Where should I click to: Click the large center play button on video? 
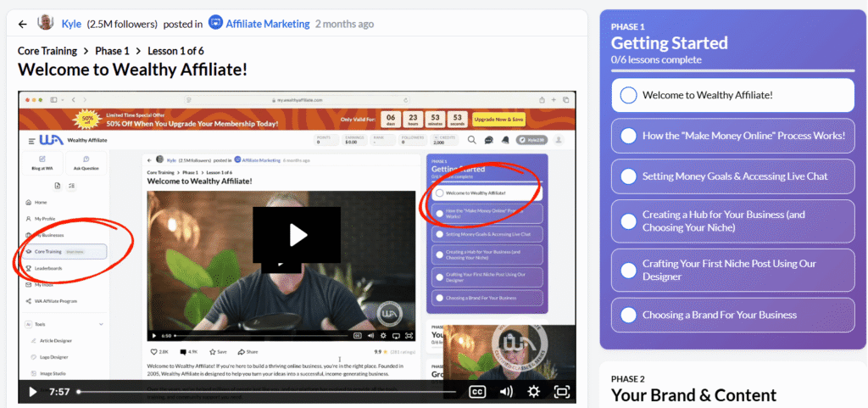click(298, 235)
